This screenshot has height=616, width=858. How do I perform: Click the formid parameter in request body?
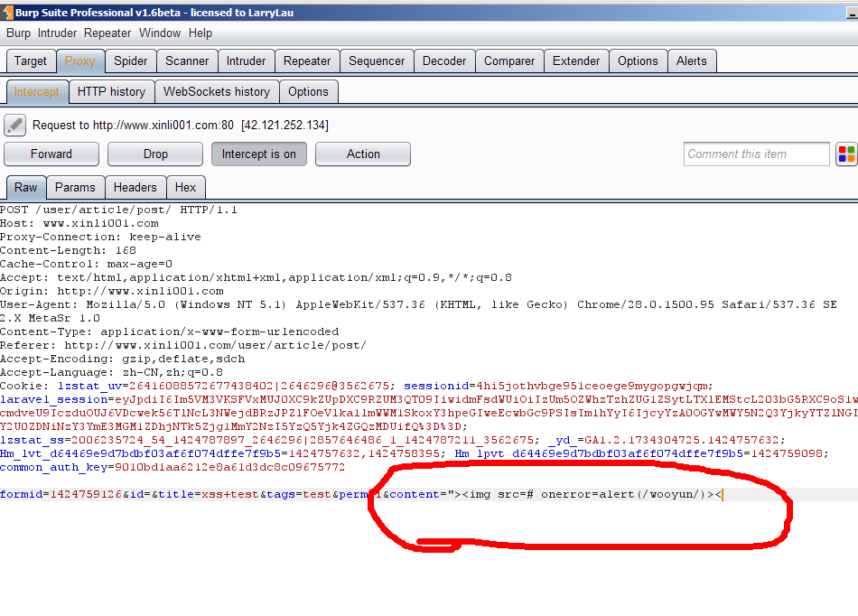[x=61, y=495]
